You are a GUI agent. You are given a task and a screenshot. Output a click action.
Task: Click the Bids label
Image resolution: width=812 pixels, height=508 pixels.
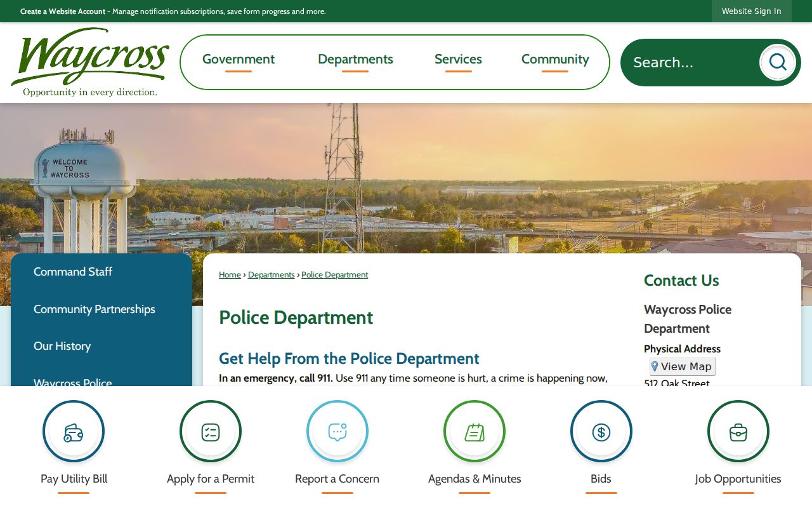pos(601,479)
